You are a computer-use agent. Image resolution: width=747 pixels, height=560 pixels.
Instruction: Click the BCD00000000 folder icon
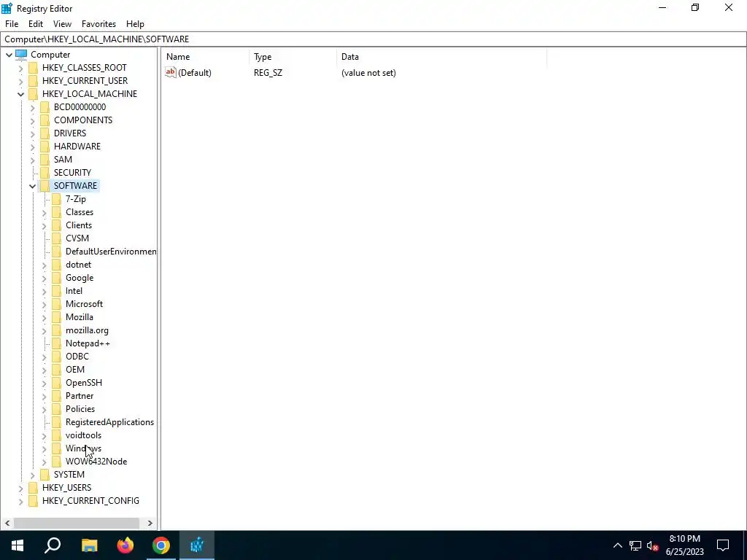(x=44, y=107)
